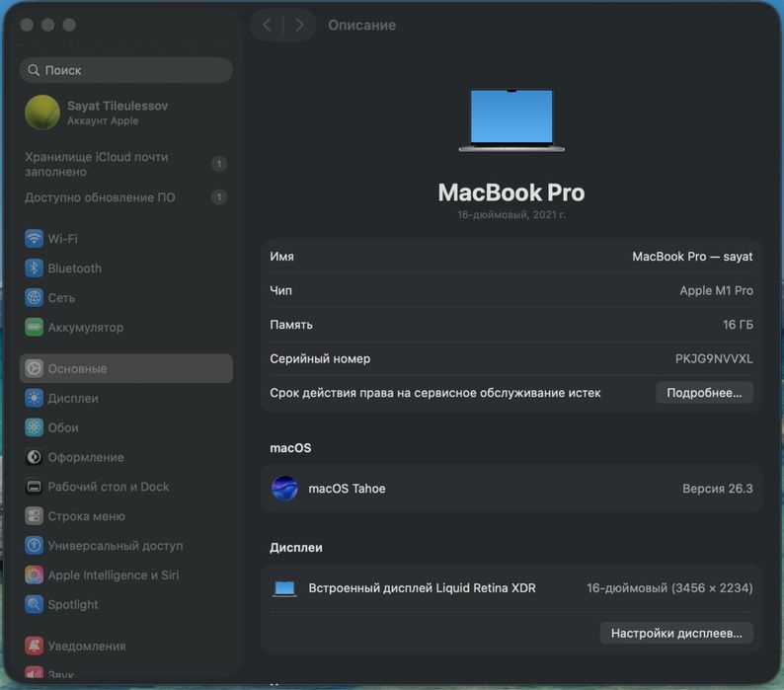
Task: Select Bluetooth in the sidebar
Action: (x=126, y=268)
